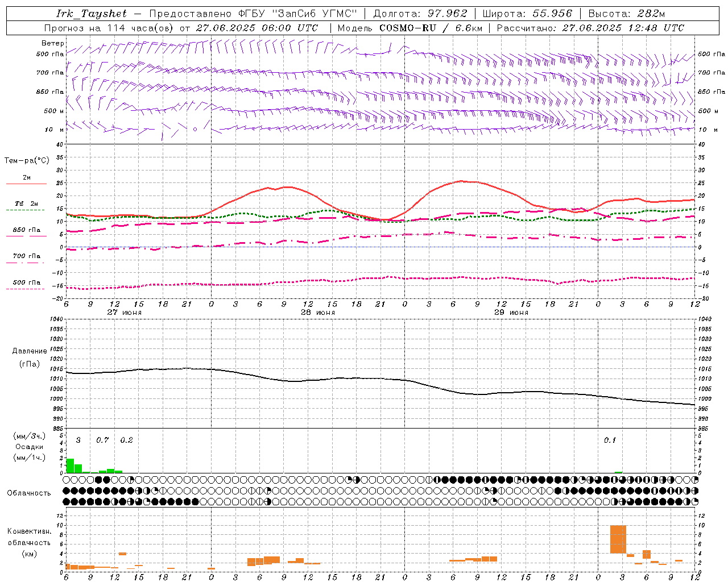The image size is (728, 582).
Task: Click the dash-dot legend line under 700 гПа
Action: [x=26, y=263]
